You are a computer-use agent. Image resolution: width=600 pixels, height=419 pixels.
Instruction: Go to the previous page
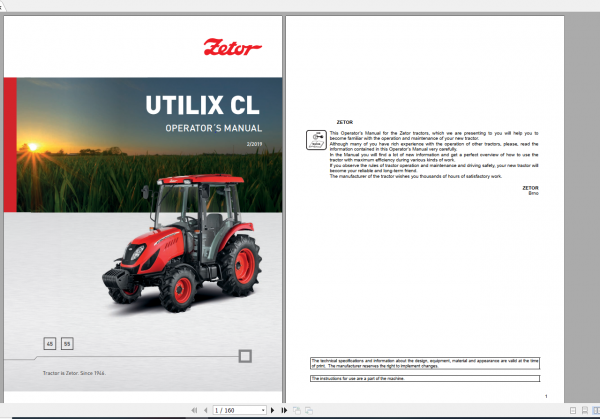pyautogui.click(x=205, y=410)
